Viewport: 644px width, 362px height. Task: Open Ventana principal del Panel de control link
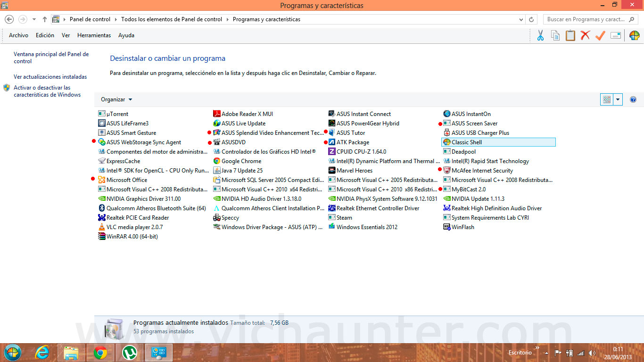click(51, 58)
